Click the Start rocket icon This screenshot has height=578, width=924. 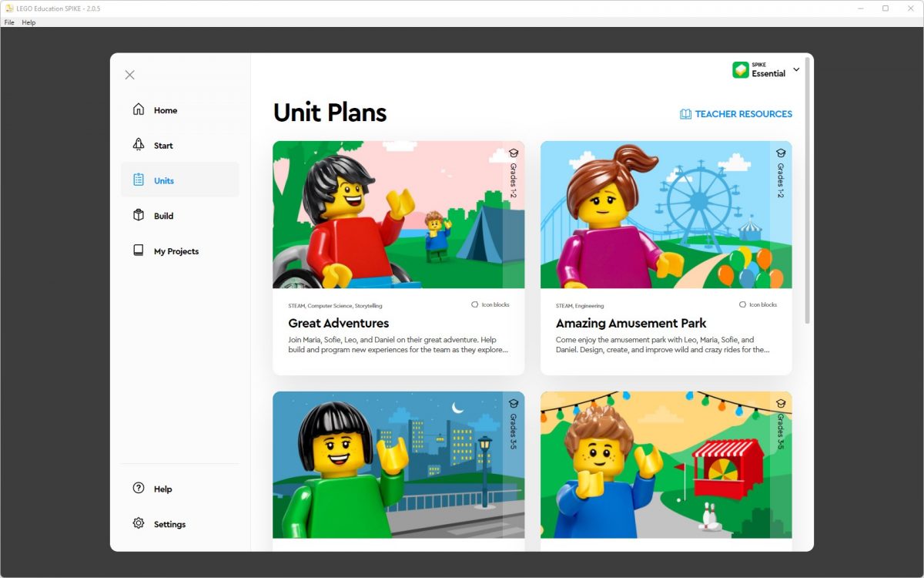139,145
